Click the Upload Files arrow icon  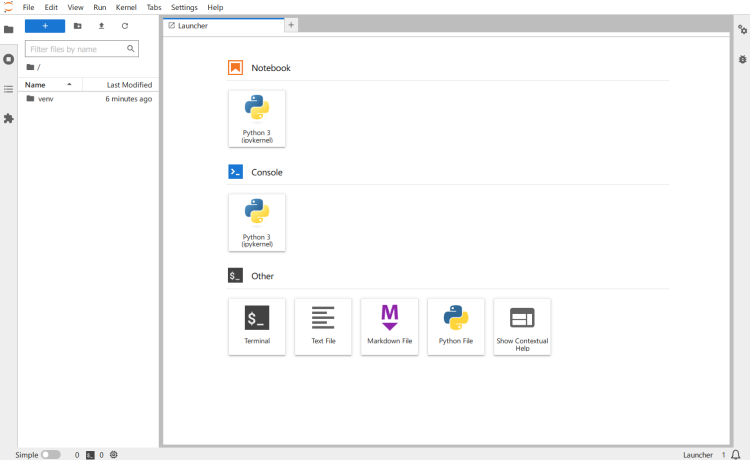pyautogui.click(x=101, y=26)
